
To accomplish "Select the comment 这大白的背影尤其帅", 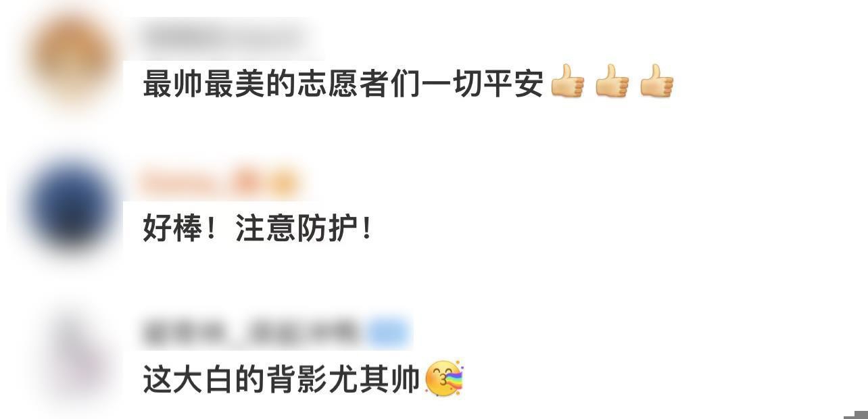I will (x=281, y=379).
